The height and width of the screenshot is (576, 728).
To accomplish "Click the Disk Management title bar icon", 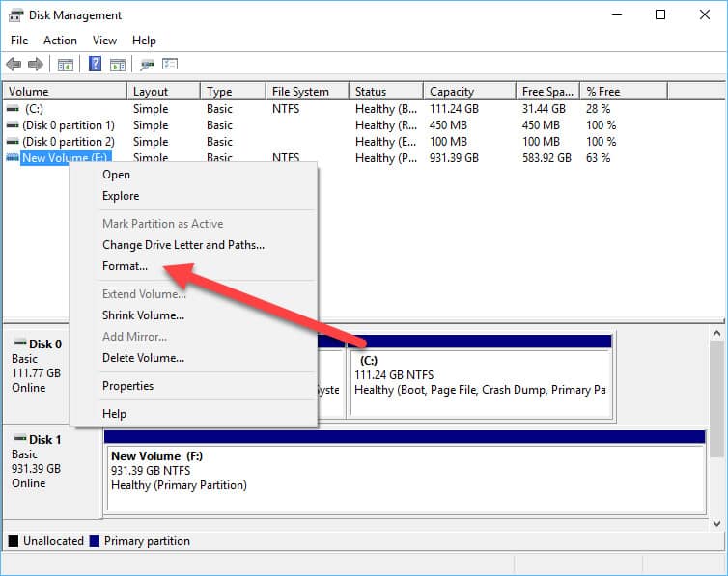I will click(x=15, y=15).
